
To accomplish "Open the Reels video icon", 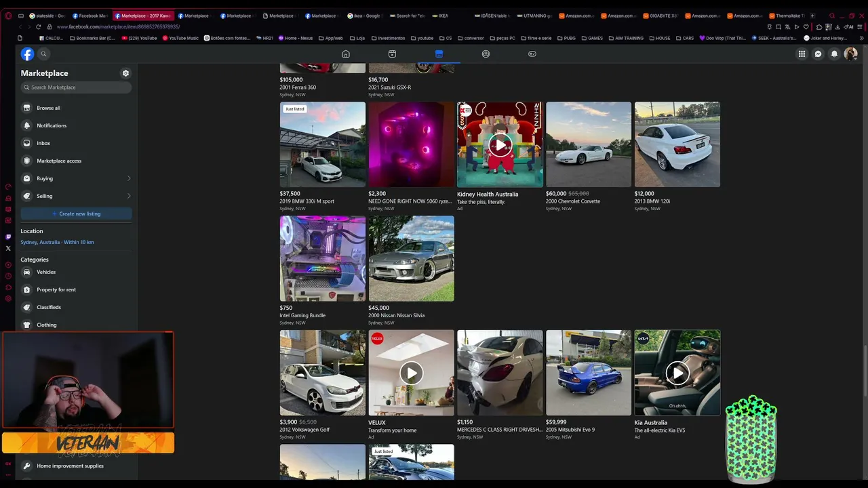I will point(392,54).
